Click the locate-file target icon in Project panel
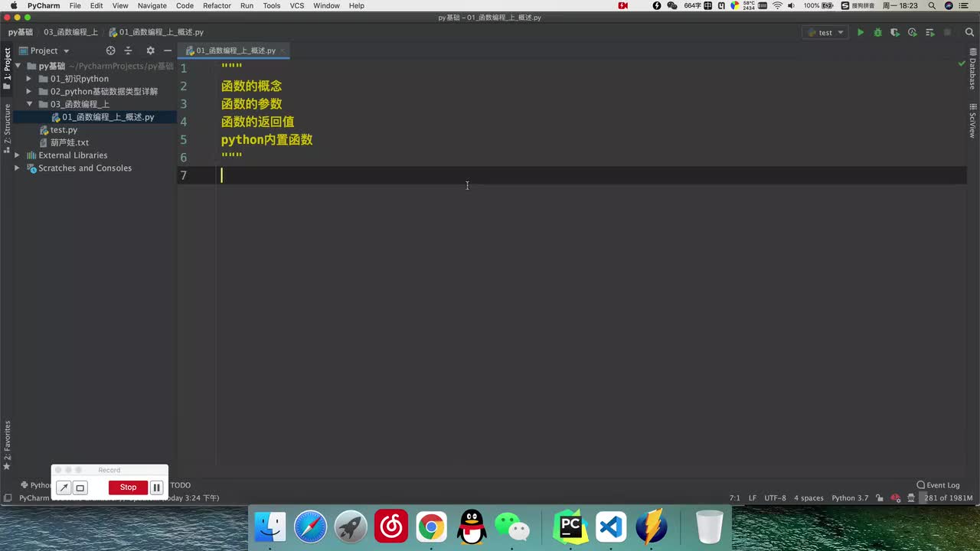Viewport: 980px width, 551px height. pos(110,51)
